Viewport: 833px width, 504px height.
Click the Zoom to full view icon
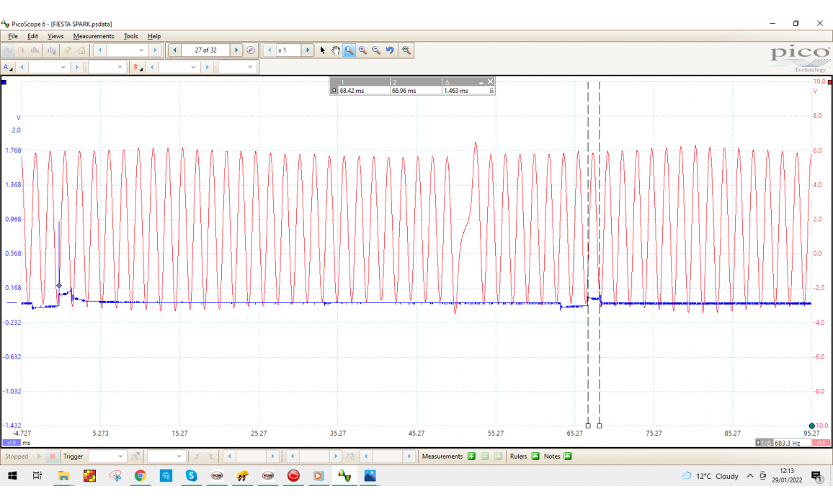(x=406, y=50)
